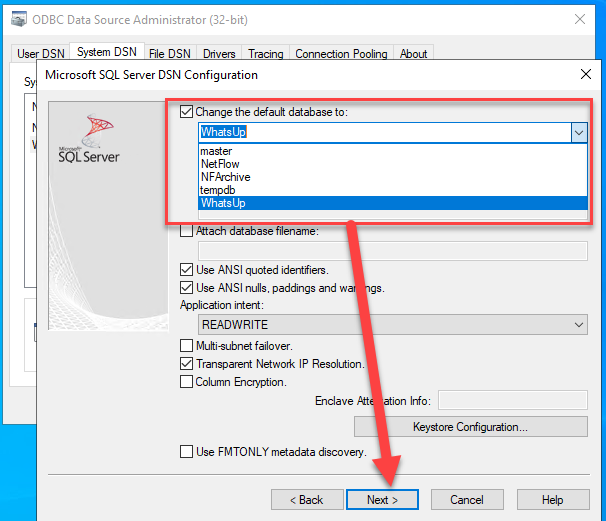The height and width of the screenshot is (521, 606).
Task: Enable Attach database filename checkbox
Action: 186,231
